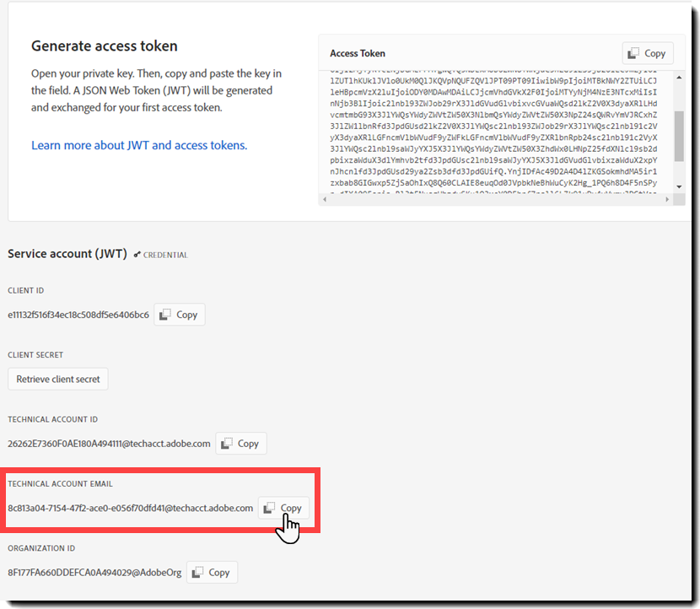This screenshot has height=609, width=700.
Task: Click the copy icon next to Technical Account ID
Action: (x=229, y=443)
